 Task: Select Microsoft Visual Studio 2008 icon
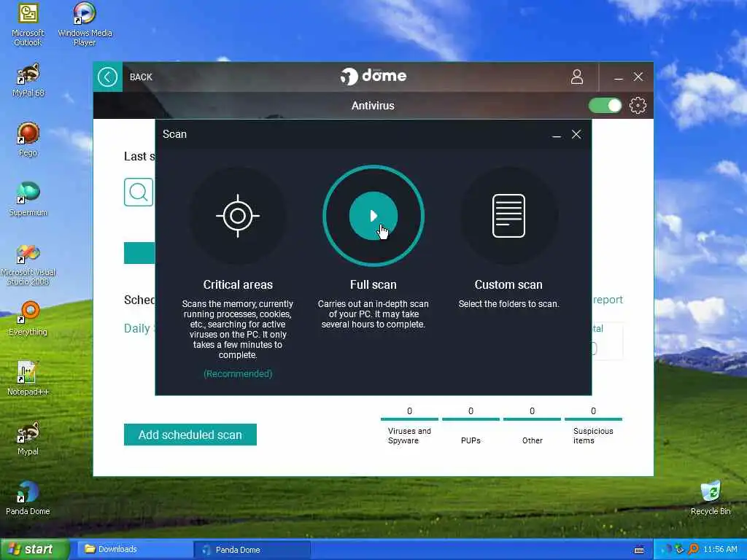tap(28, 265)
